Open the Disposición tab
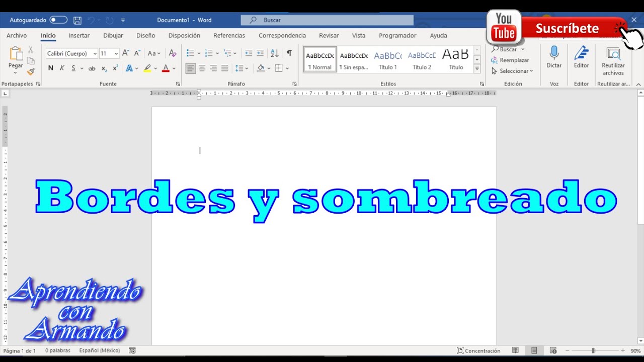The height and width of the screenshot is (362, 644). click(x=184, y=36)
